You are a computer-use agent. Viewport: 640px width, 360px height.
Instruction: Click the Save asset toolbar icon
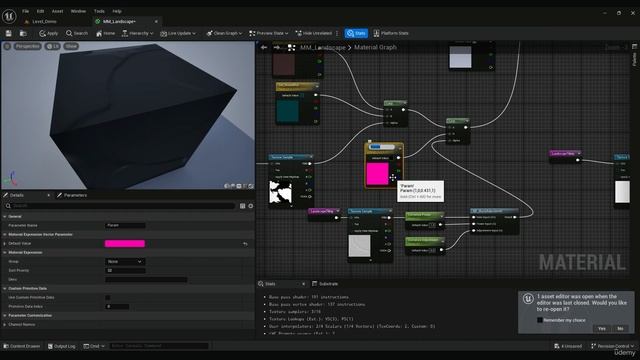click(8, 33)
